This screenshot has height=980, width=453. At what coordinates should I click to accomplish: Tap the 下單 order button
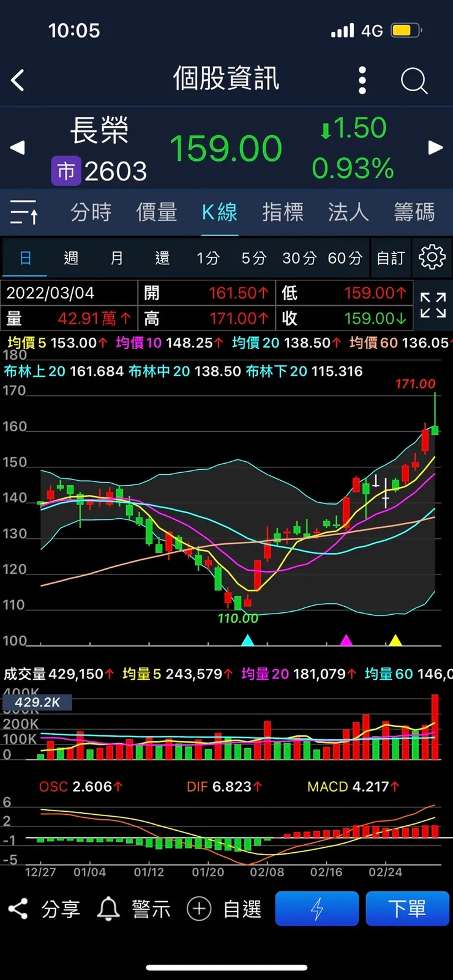407,908
